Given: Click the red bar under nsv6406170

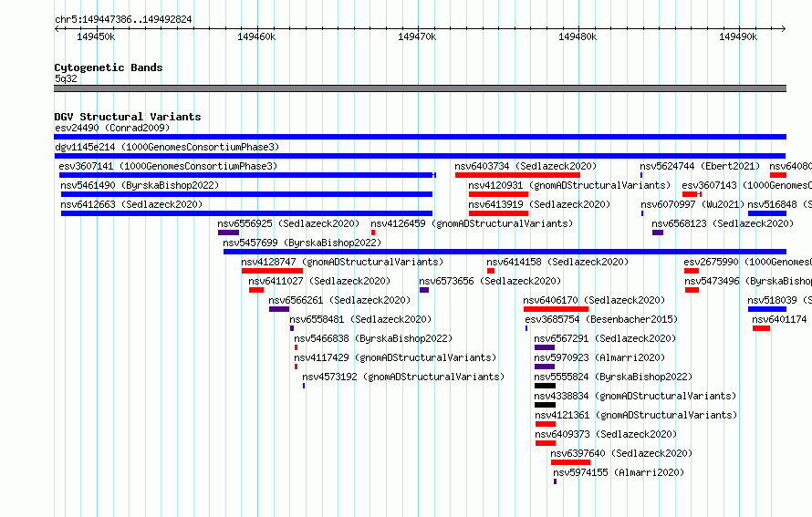Looking at the screenshot, I should (556, 309).
